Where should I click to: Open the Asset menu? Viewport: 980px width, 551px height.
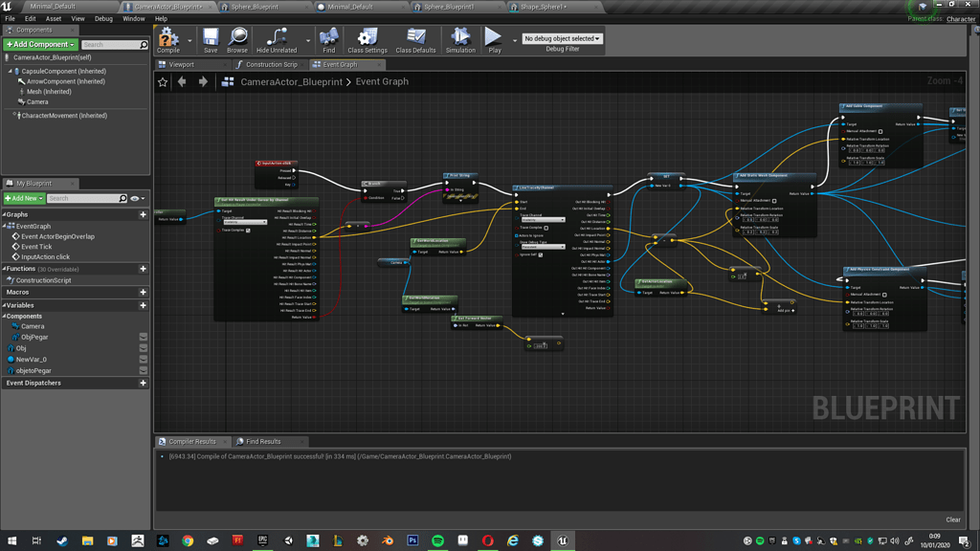(x=54, y=18)
